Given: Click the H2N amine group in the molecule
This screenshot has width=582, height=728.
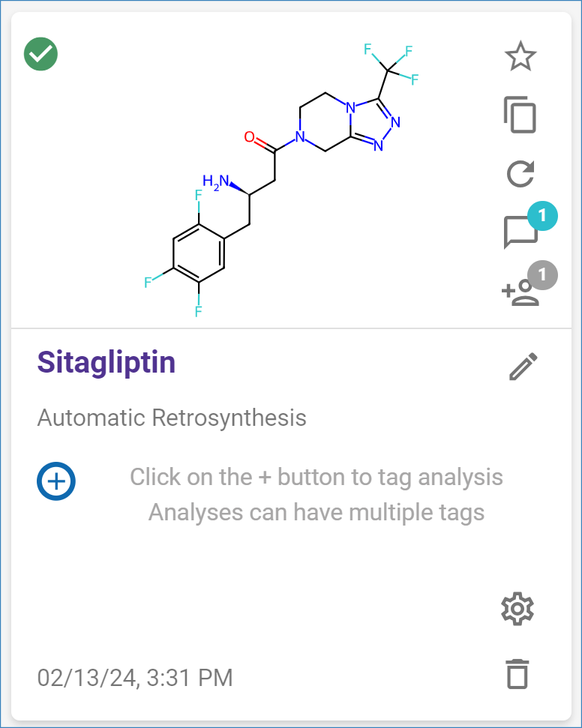Looking at the screenshot, I should click(x=217, y=181).
